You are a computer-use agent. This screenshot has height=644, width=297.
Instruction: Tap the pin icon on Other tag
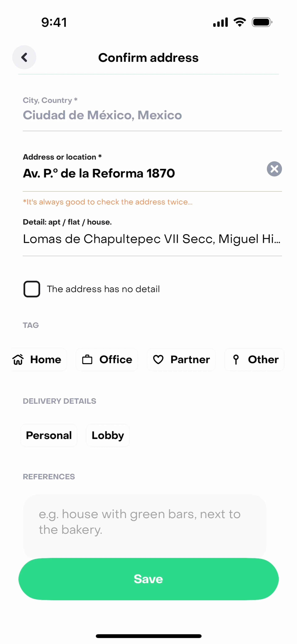(236, 360)
